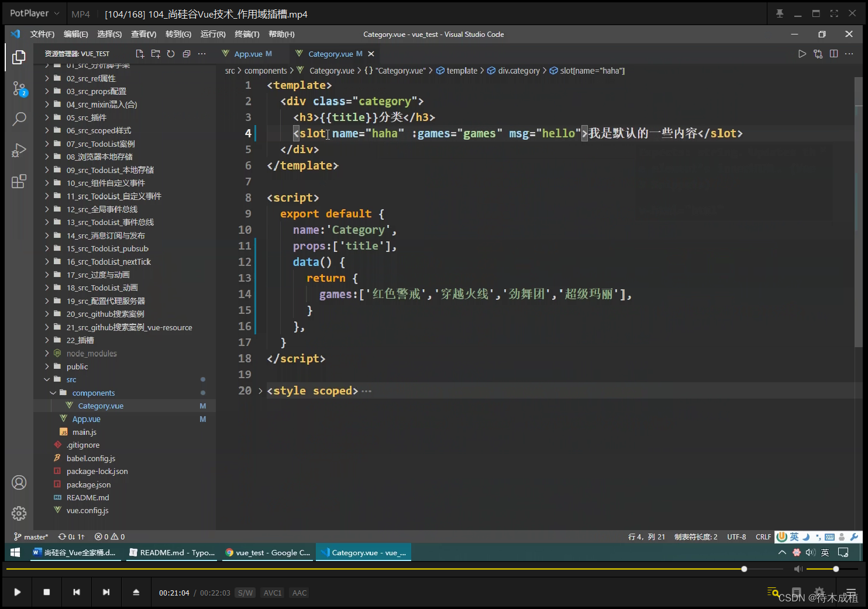
Task: Expand the 15_src_TodoList_pubsub folder
Action: tap(47, 248)
